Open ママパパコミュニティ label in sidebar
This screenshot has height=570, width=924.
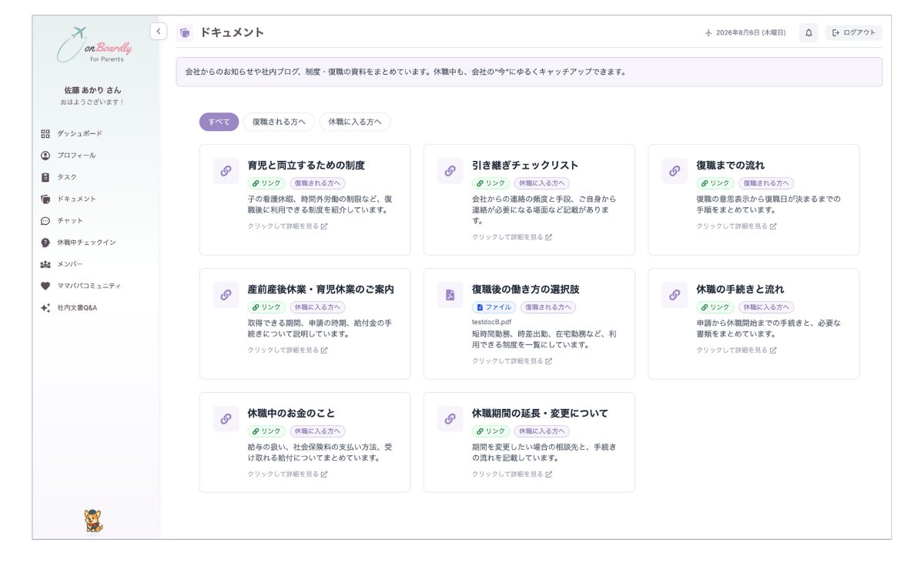pyautogui.click(x=89, y=286)
